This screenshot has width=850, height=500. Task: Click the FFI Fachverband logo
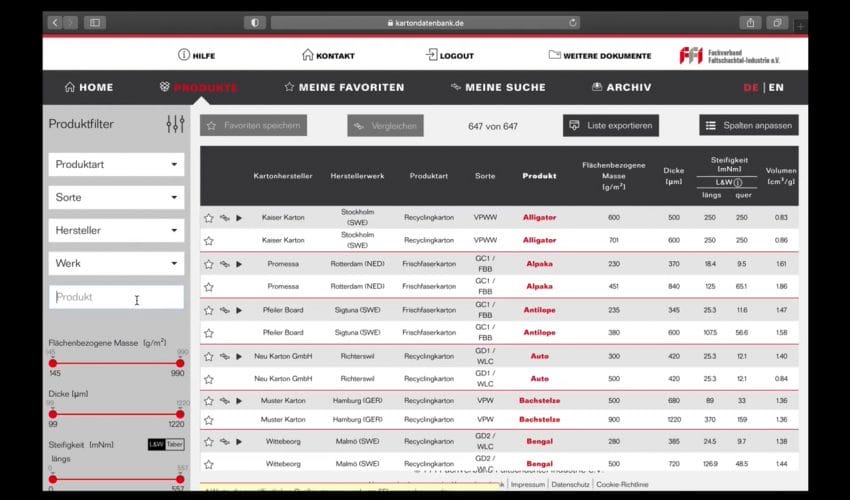pyautogui.click(x=729, y=56)
